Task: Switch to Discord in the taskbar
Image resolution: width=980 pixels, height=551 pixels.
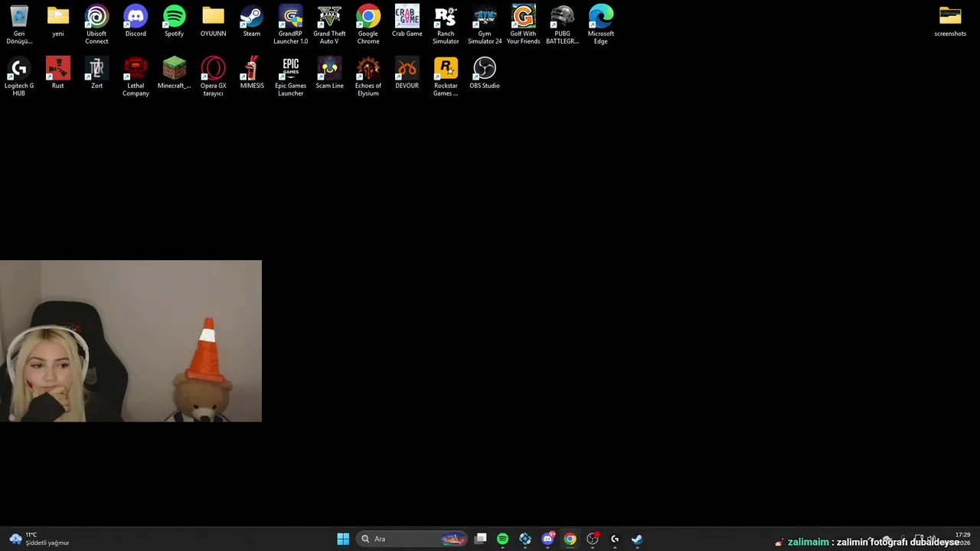Action: click(x=547, y=539)
